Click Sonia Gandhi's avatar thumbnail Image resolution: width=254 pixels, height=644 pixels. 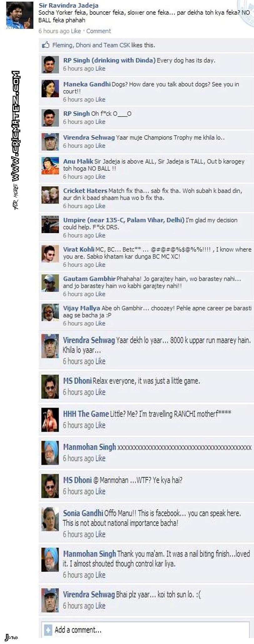[x=50, y=519]
